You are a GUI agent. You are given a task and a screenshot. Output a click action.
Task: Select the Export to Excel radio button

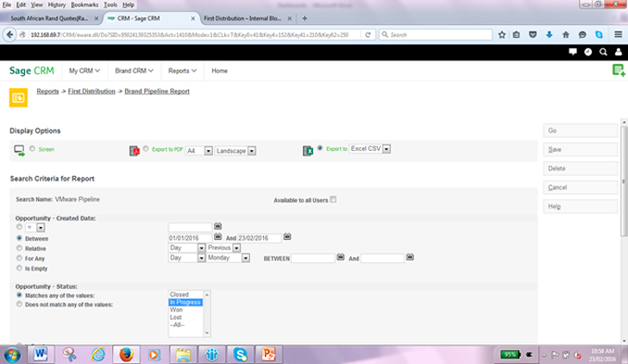click(x=320, y=148)
